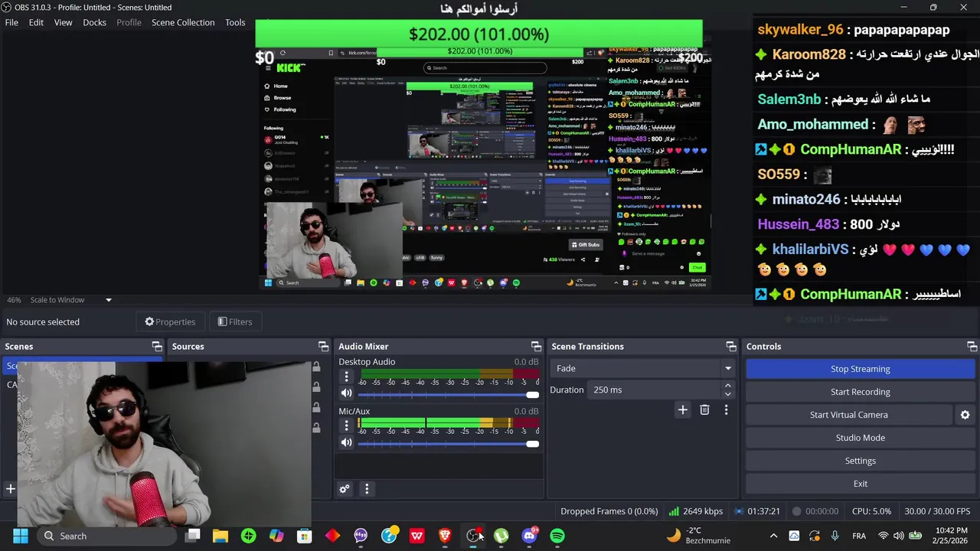
Task: Toggle the topmost lock icon in Sources
Action: (316, 367)
